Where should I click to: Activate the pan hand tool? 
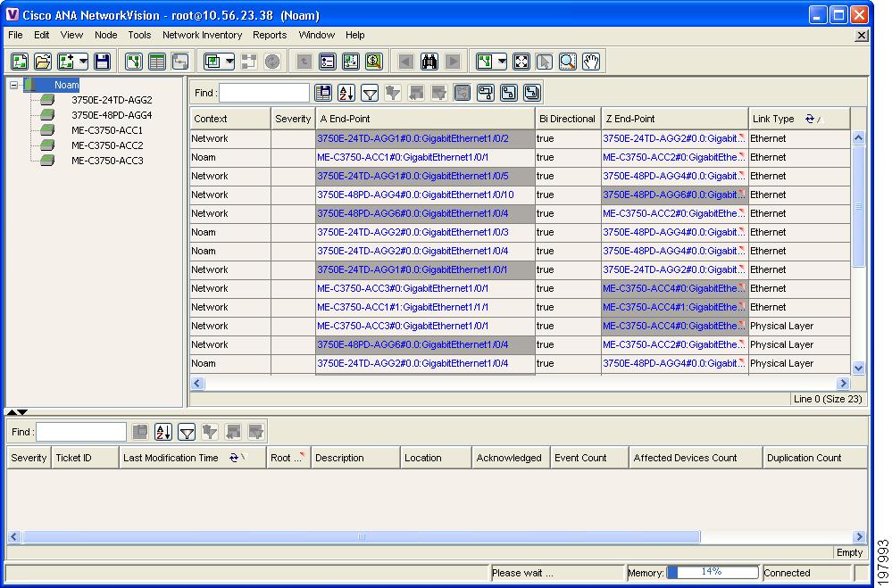[x=591, y=62]
